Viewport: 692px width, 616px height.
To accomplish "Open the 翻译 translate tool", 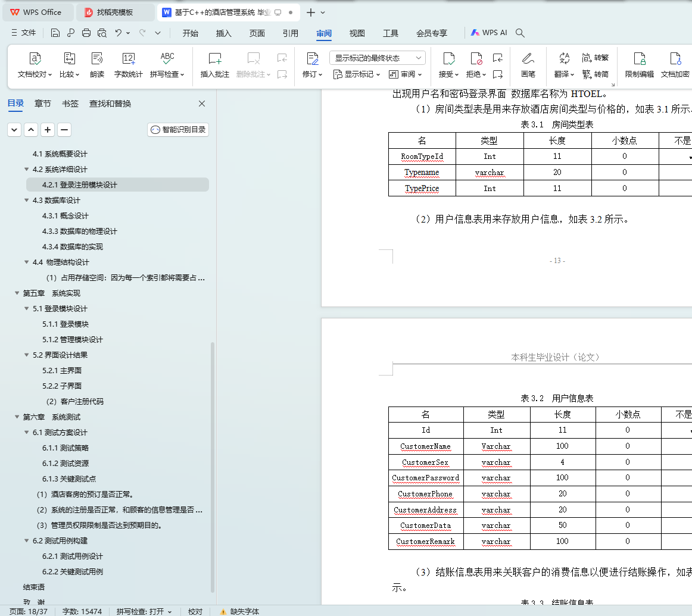I will [x=564, y=64].
